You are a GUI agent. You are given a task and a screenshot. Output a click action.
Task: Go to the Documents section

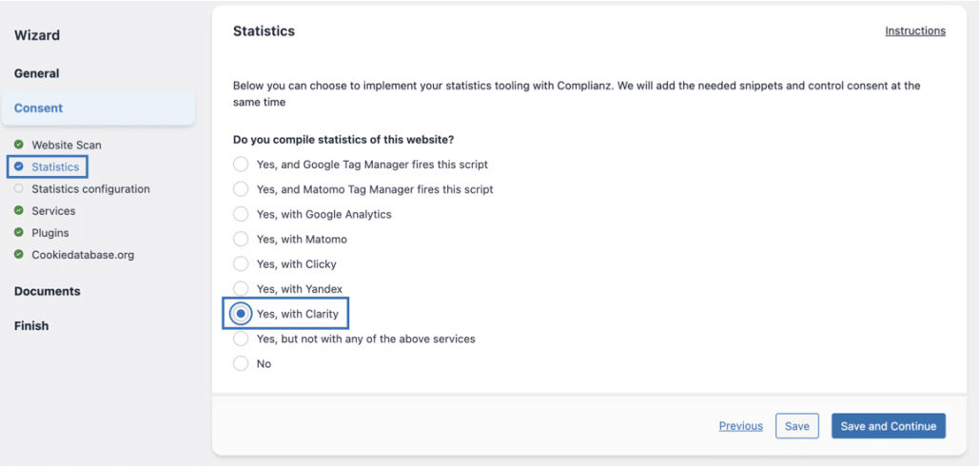tap(48, 291)
